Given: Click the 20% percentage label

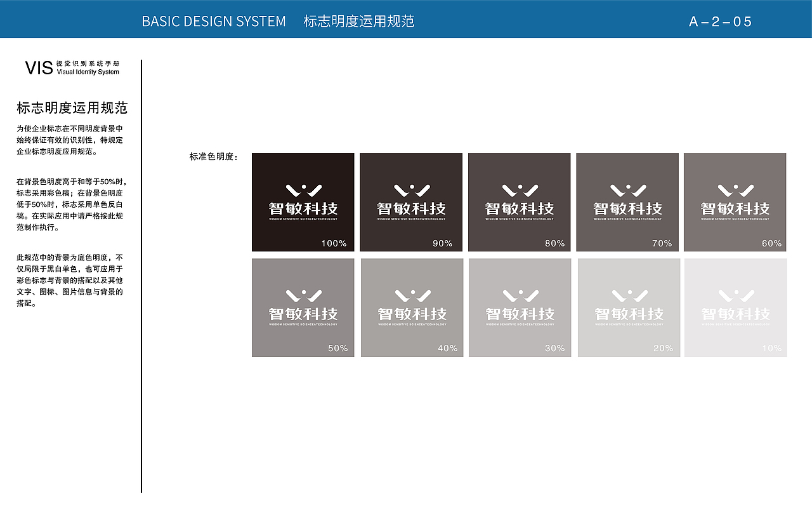Looking at the screenshot, I should tap(663, 348).
